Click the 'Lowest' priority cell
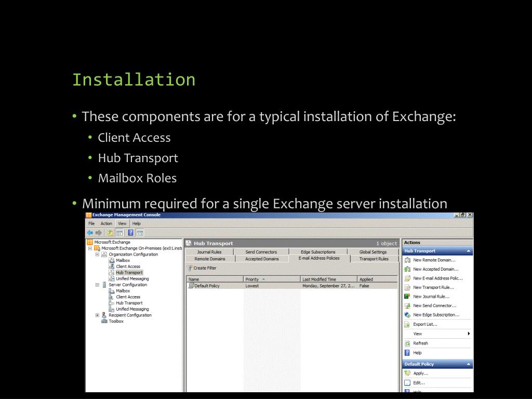The height and width of the screenshot is (399, 532). pos(252,286)
